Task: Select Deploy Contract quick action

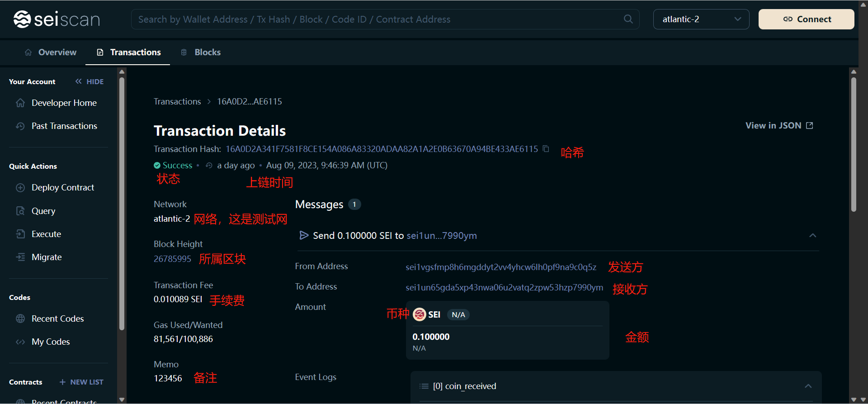Action: [x=55, y=187]
